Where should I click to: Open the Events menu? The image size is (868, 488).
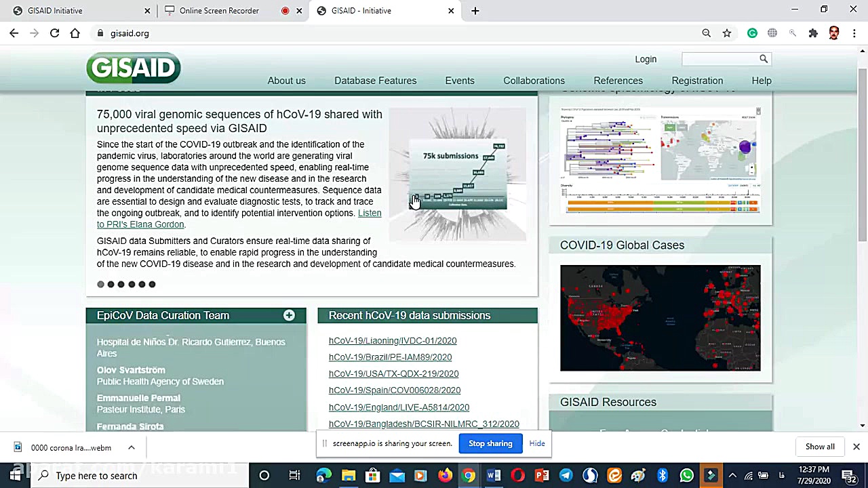[x=460, y=81]
